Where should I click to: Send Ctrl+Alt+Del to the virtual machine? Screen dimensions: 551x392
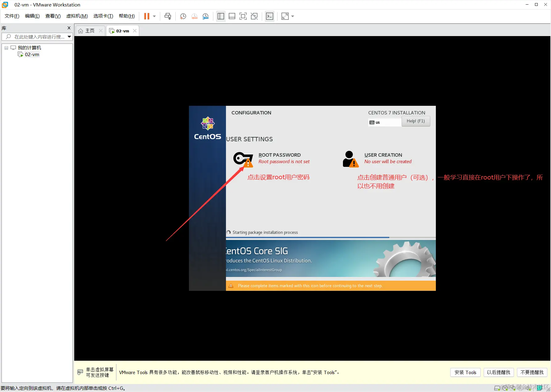(168, 16)
